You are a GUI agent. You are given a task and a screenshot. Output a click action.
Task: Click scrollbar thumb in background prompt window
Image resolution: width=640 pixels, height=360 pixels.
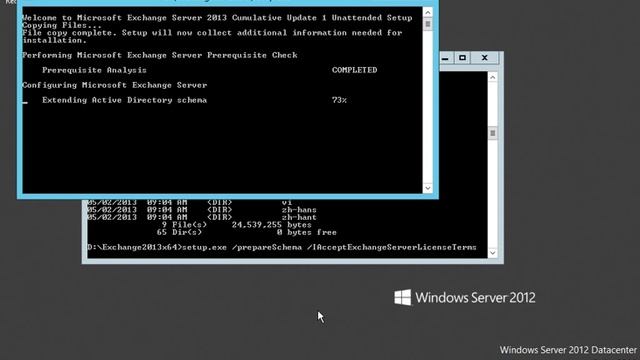[493, 133]
